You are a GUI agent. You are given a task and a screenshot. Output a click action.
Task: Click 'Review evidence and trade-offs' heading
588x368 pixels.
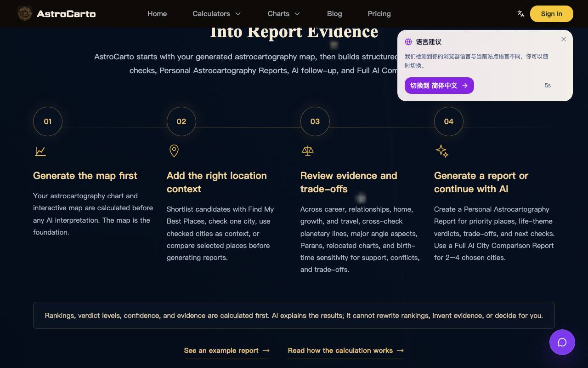(349, 182)
